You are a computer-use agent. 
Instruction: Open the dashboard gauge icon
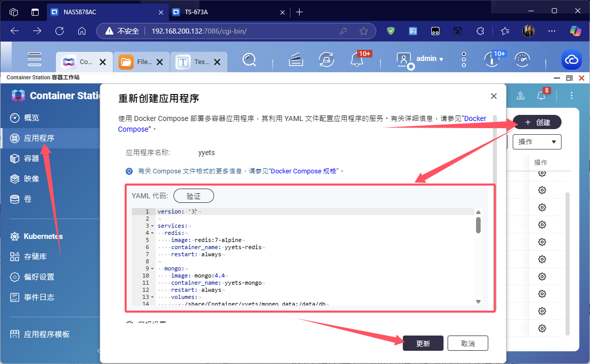click(522, 59)
